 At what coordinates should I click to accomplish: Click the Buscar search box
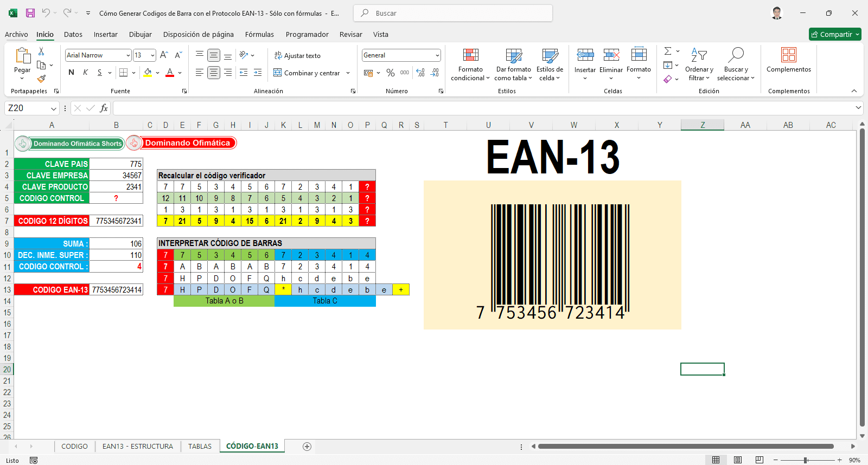[453, 13]
